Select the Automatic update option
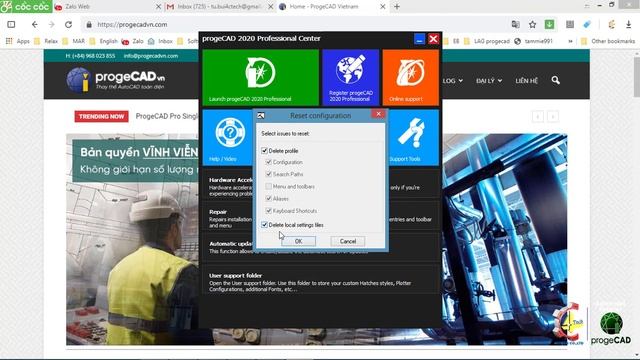Viewport: 640px width, 360px height. point(321,247)
